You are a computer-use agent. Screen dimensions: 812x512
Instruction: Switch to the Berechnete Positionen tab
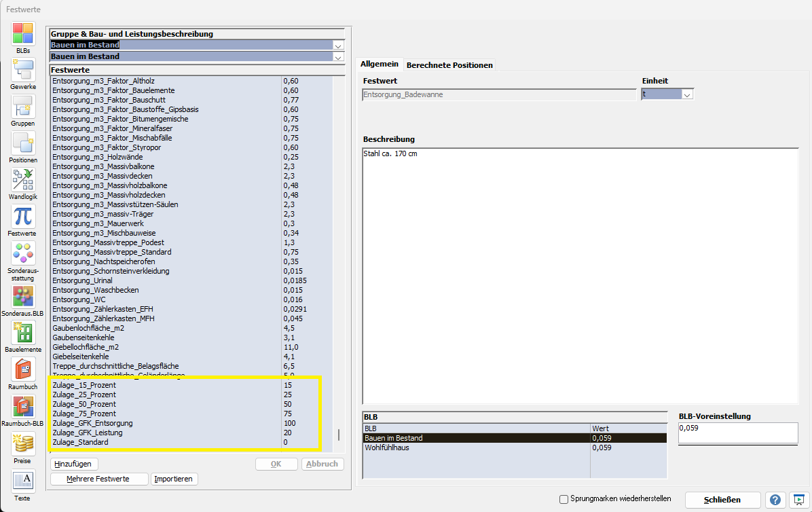[x=449, y=65]
